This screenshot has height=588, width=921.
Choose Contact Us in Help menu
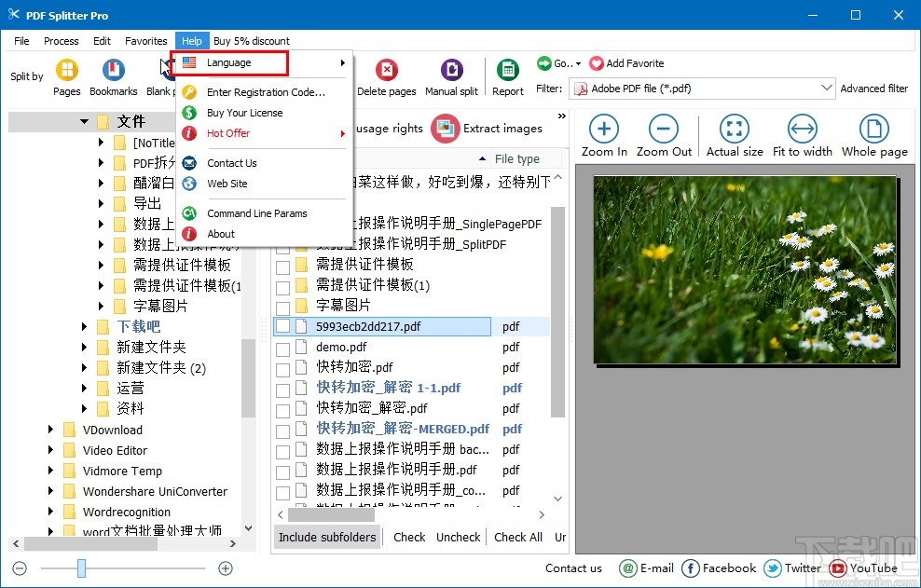pos(264,163)
